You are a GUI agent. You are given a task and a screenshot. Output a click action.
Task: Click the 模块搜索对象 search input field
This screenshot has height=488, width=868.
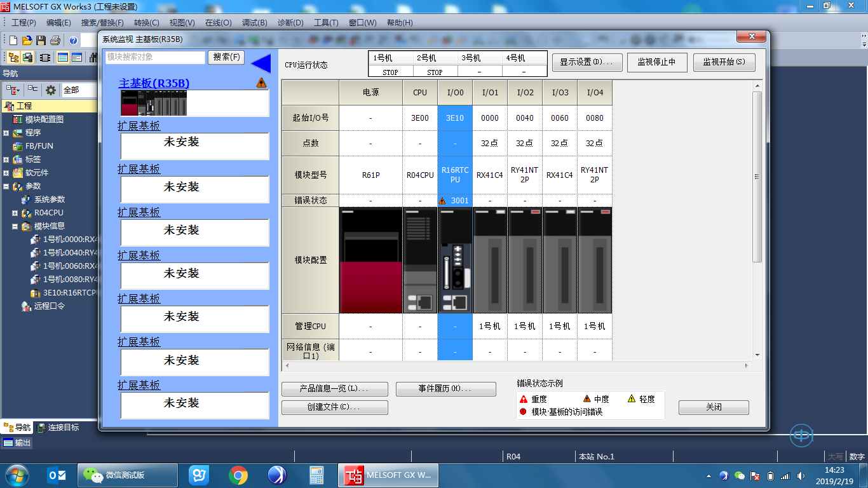(x=156, y=57)
